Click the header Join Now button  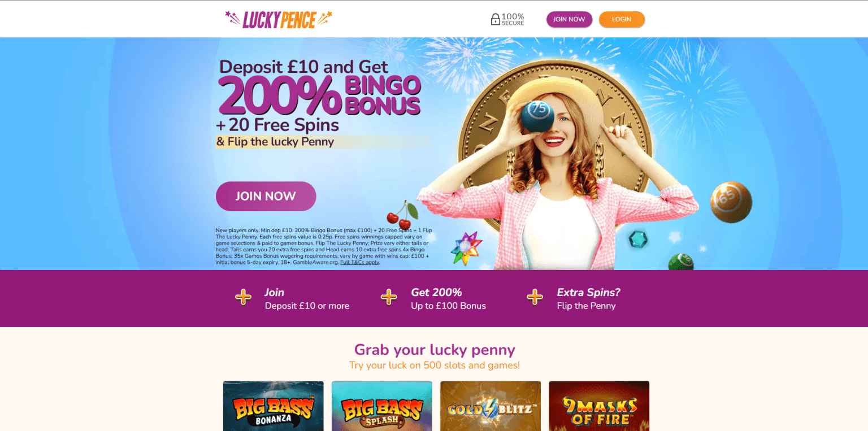click(569, 19)
